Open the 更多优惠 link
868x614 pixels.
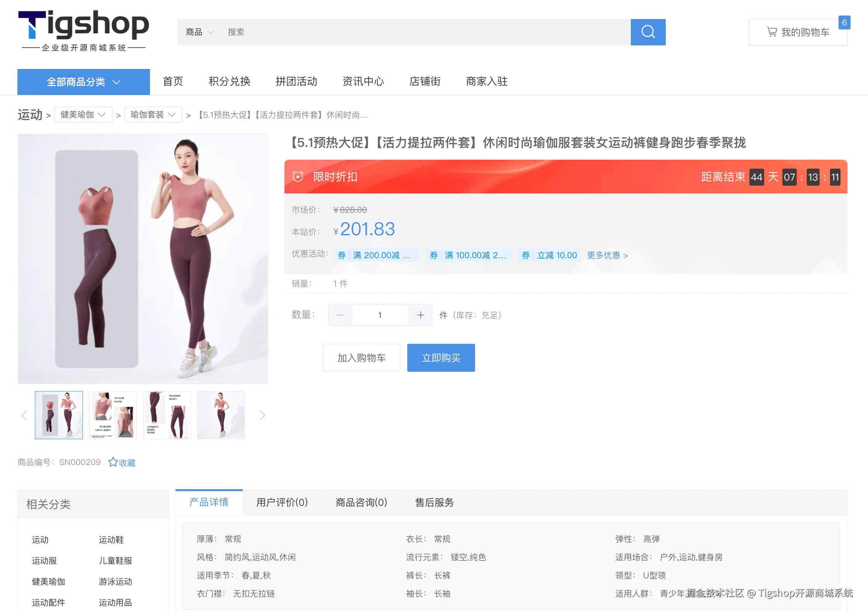(607, 255)
